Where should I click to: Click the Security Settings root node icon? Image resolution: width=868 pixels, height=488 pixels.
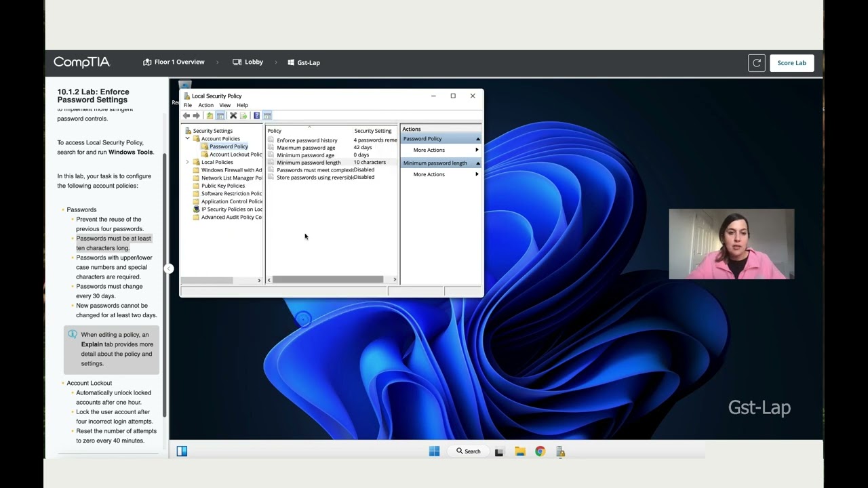[x=188, y=131]
